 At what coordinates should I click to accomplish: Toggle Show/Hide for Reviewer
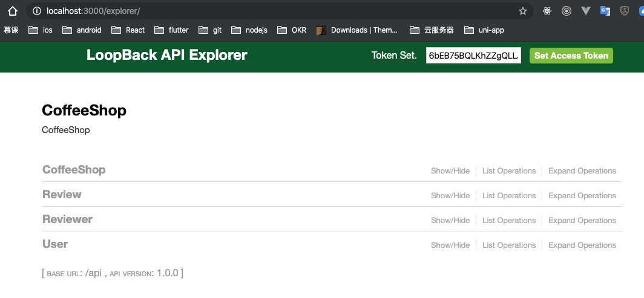coord(450,221)
